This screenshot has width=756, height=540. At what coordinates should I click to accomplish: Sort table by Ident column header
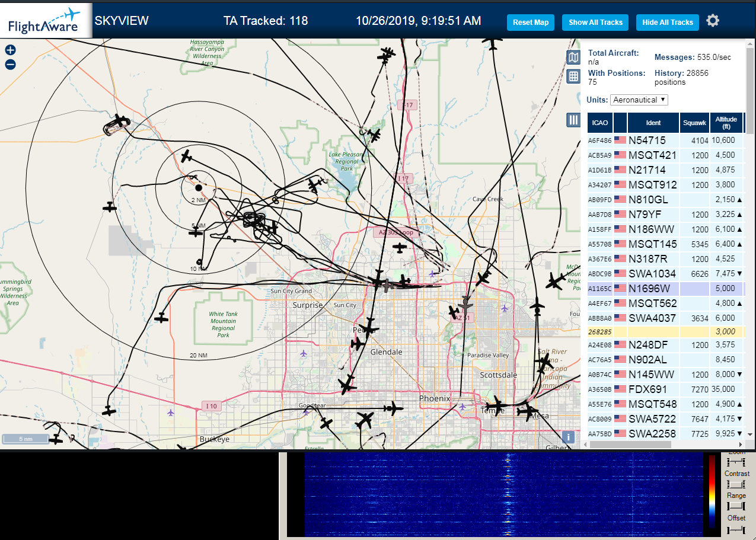pyautogui.click(x=653, y=123)
